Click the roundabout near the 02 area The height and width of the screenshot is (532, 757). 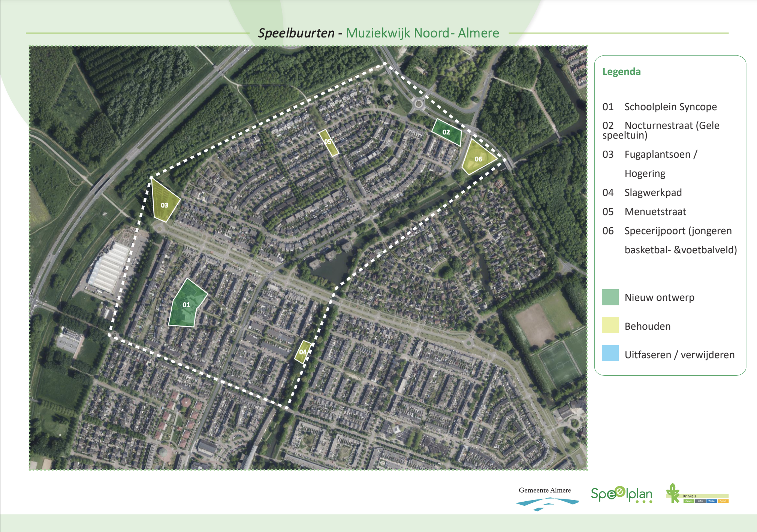tap(418, 103)
